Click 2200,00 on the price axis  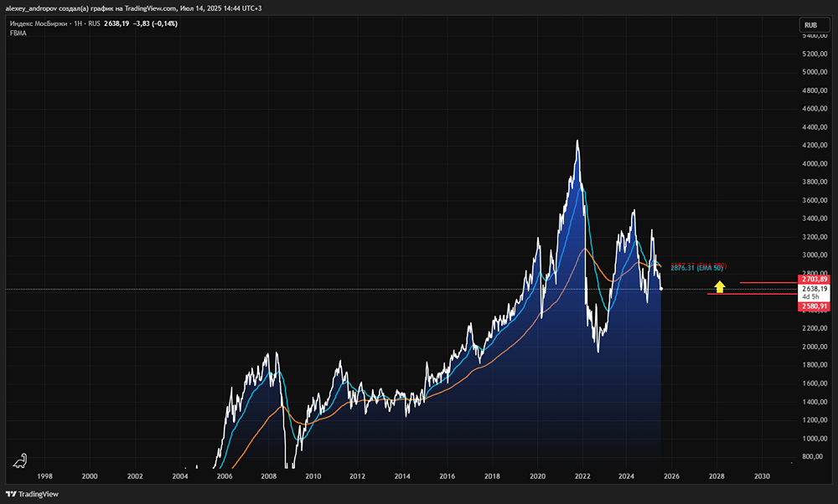pyautogui.click(x=815, y=328)
